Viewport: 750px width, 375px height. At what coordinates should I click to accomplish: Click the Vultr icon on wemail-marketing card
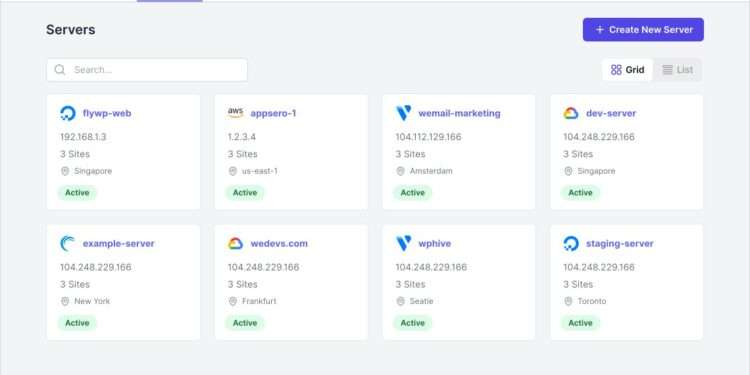point(403,113)
